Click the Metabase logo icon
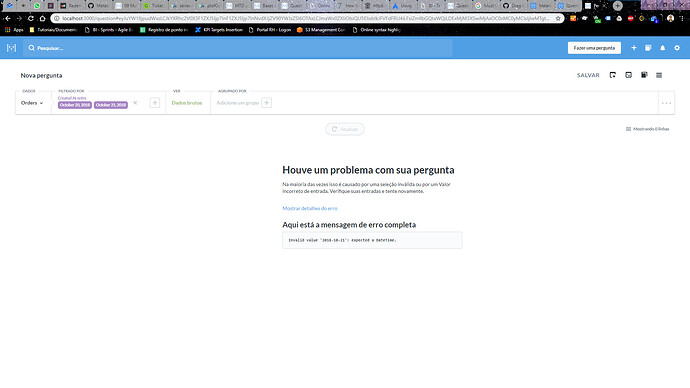This screenshot has width=690, height=388. [x=11, y=48]
